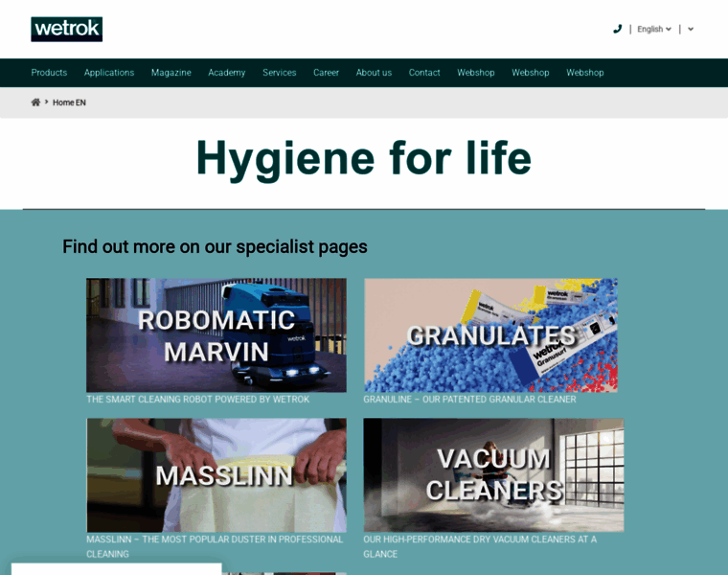This screenshot has width=728, height=575.
Task: Open the Academy menu
Action: coord(227,73)
